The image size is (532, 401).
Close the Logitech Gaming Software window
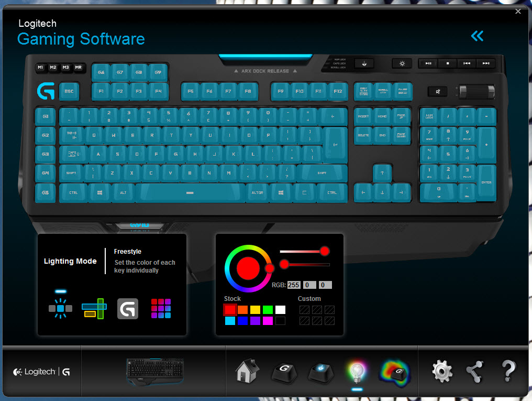(x=518, y=11)
